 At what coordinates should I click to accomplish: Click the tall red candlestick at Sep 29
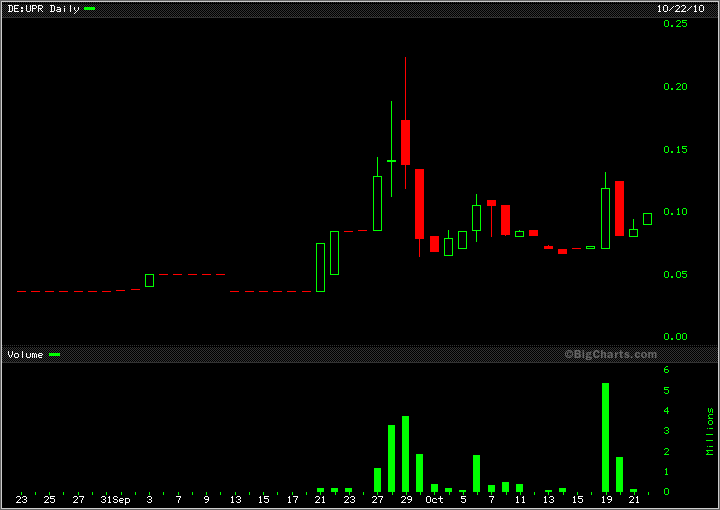[406, 141]
